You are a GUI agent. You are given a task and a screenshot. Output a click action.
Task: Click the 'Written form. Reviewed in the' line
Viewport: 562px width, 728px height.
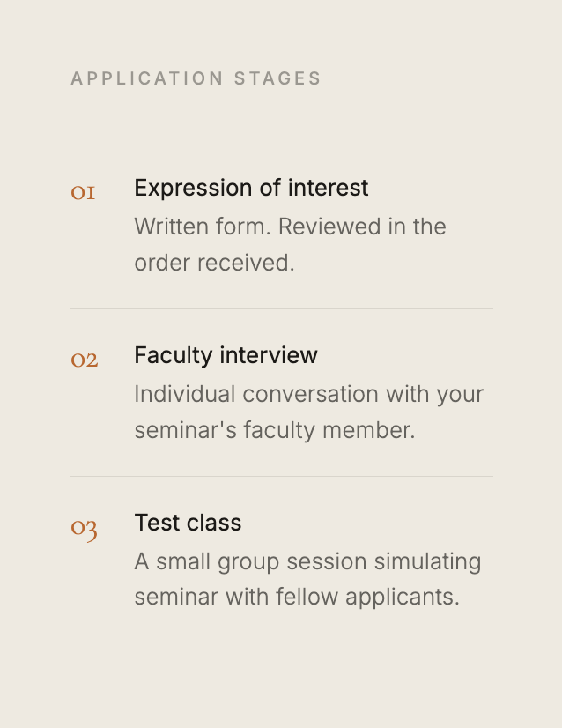(290, 227)
